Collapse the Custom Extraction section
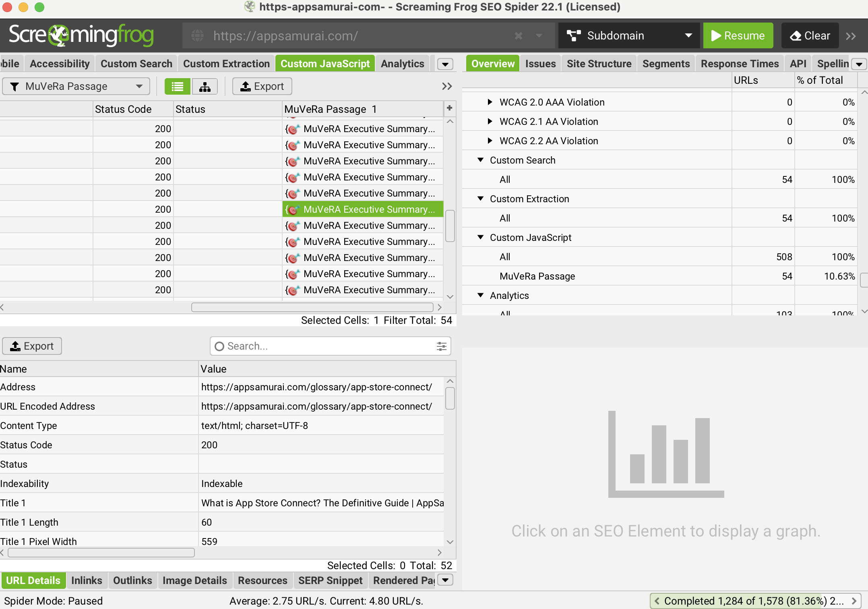This screenshot has height=609, width=868. (480, 199)
